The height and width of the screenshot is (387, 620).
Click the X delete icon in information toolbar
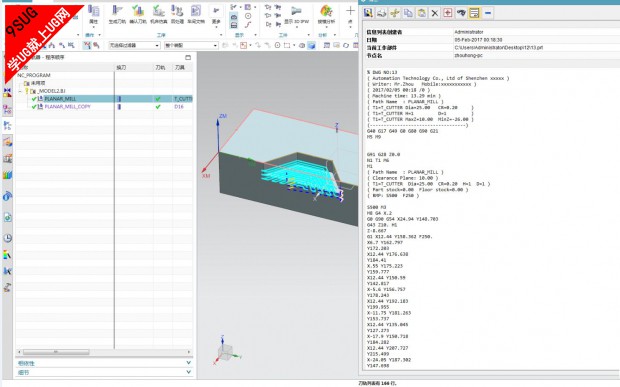(x=435, y=13)
